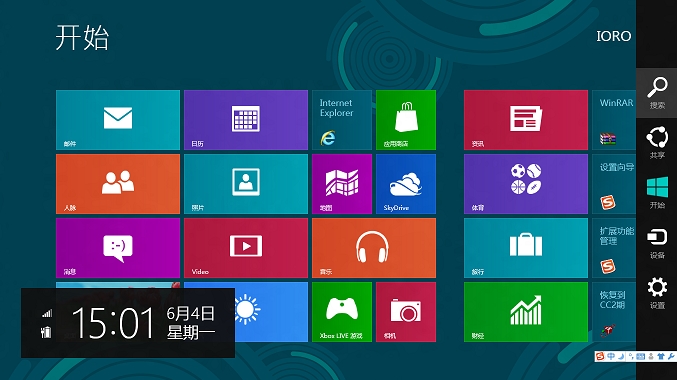Click the 设备 Devices charm
The width and height of the screenshot is (677, 380).
(657, 243)
